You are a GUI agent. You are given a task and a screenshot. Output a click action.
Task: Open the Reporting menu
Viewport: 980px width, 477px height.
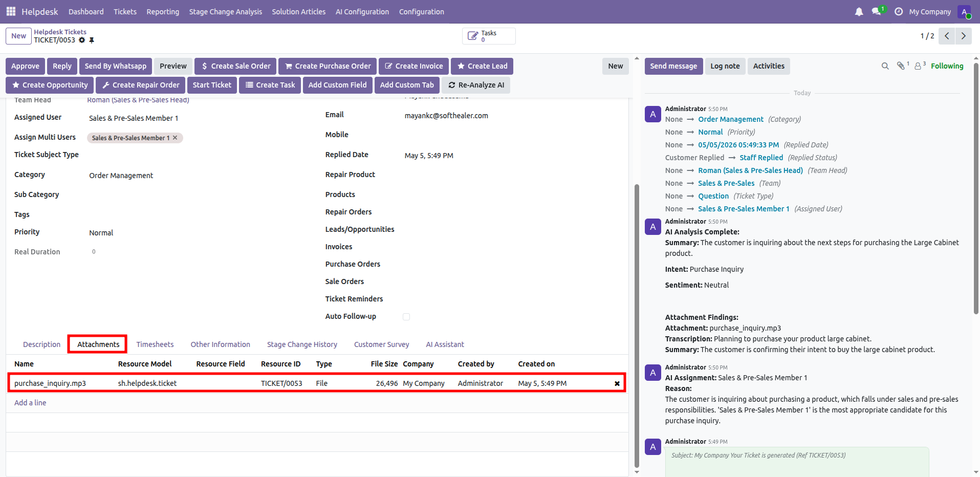[163, 11]
